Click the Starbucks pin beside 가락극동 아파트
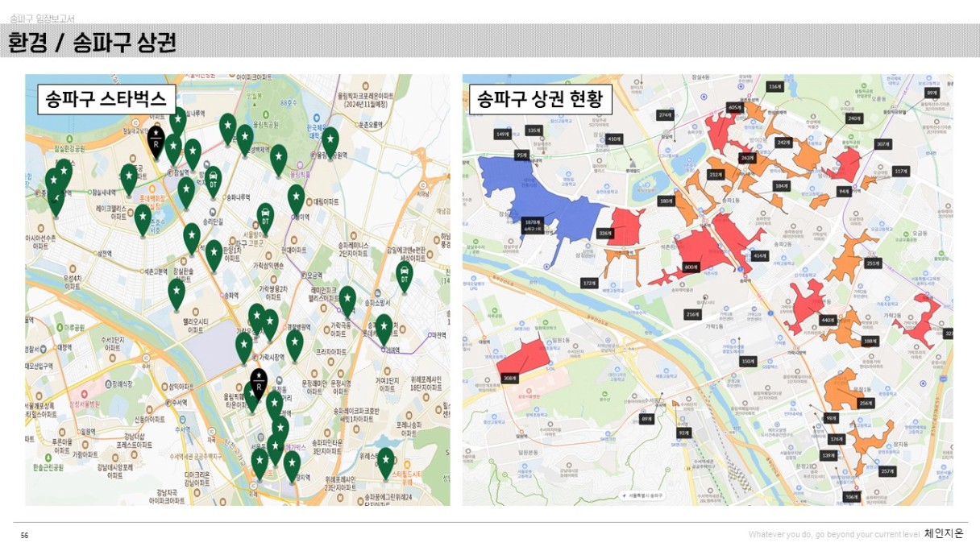Image resolution: width=980 pixels, height=551 pixels. tap(347, 300)
